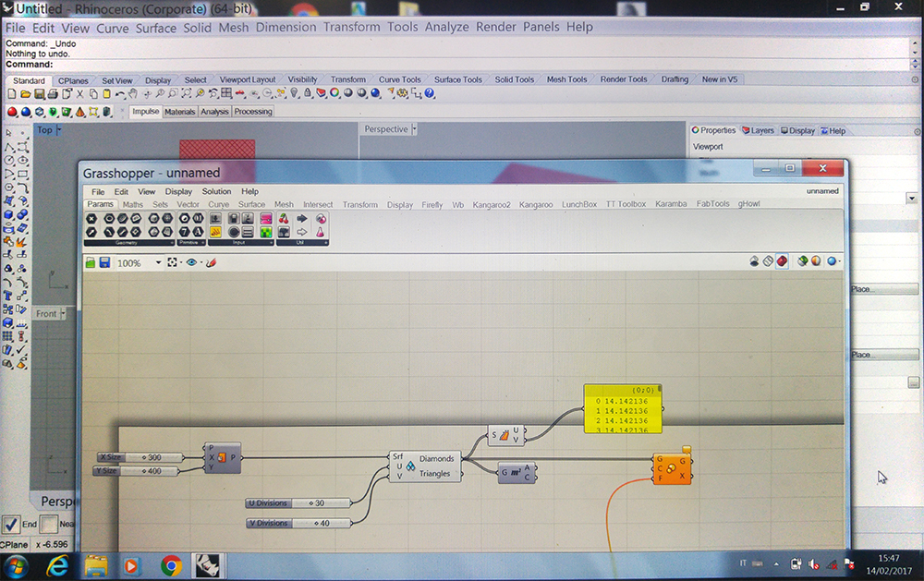The image size is (924, 581).
Task: Click the V Divisions slider showing 40
Action: (x=298, y=523)
